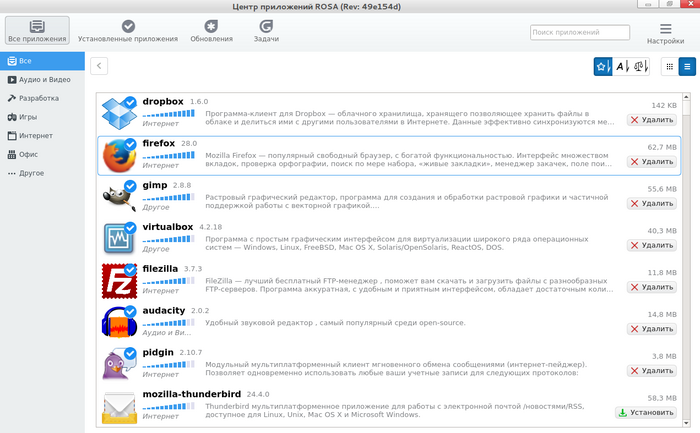Viewport: 700px width, 433px height.
Task: Click the dropbox app icon
Action: tap(119, 113)
